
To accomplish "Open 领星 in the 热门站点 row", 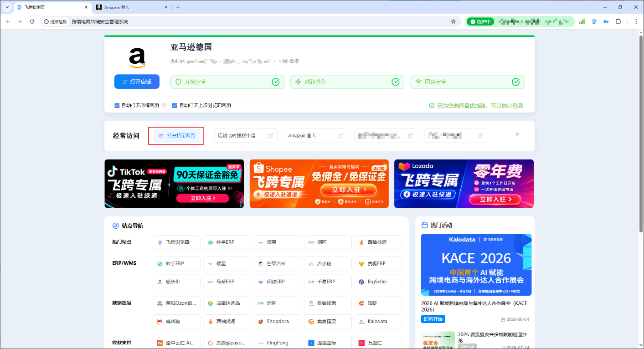I will tap(278, 242).
